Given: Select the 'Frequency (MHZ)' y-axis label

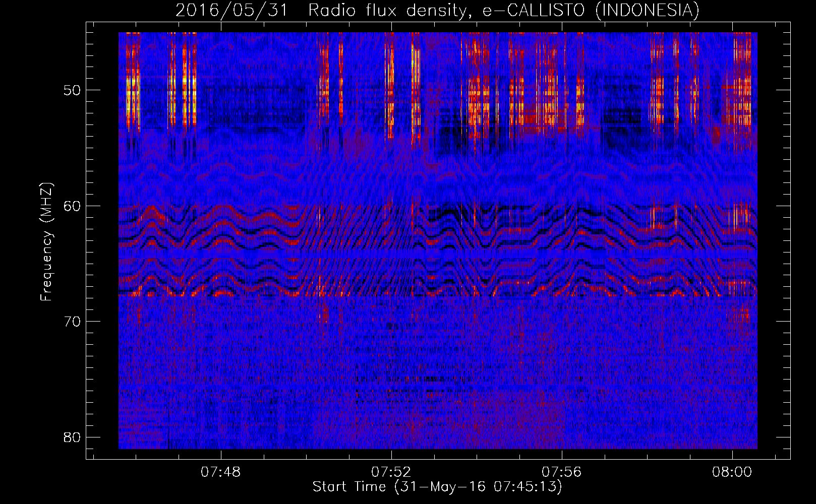Looking at the screenshot, I should pos(46,242).
